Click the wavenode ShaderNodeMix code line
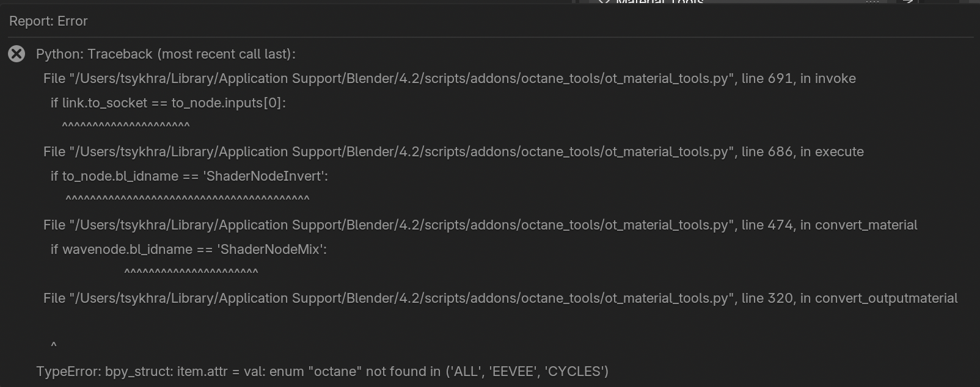 click(188, 250)
